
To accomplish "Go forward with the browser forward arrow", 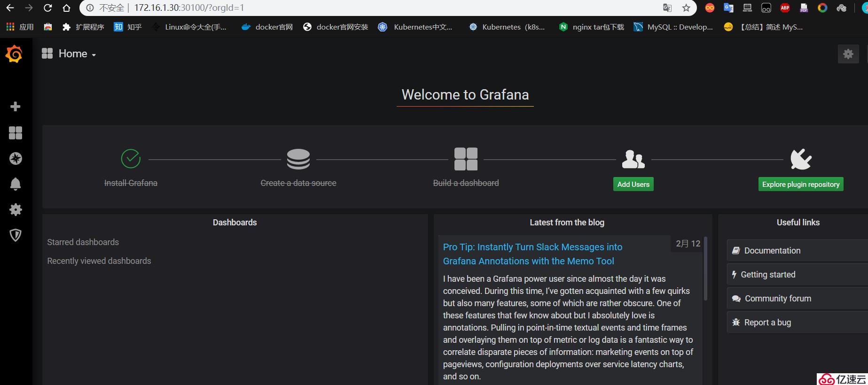I will pyautogui.click(x=29, y=8).
